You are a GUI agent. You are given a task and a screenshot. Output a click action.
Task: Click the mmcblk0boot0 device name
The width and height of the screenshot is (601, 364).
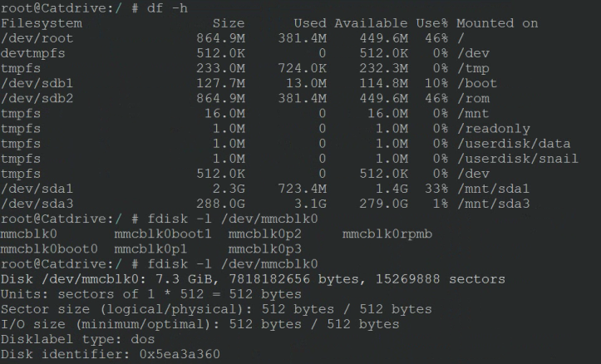[49, 249]
